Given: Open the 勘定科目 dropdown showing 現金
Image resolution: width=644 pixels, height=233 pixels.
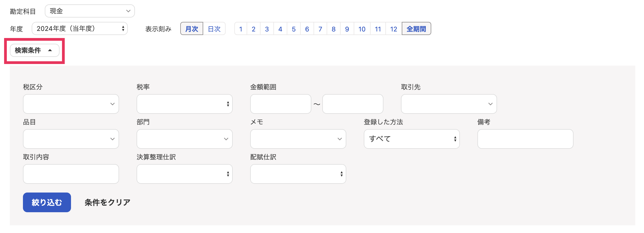Looking at the screenshot, I should tap(90, 11).
